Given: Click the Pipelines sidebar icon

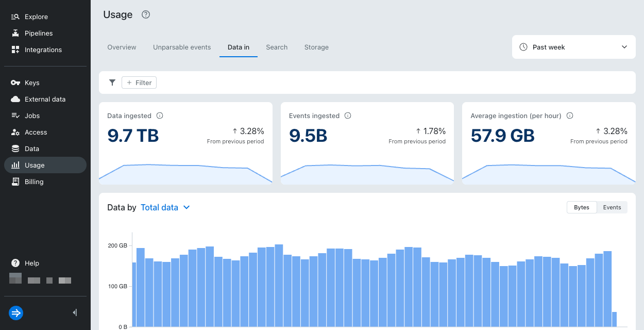Looking at the screenshot, I should tap(15, 33).
